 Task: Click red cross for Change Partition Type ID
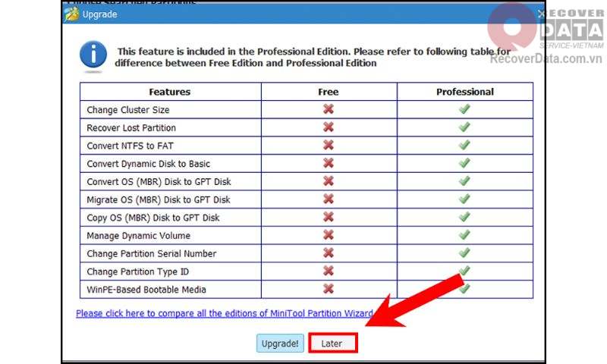pos(329,271)
